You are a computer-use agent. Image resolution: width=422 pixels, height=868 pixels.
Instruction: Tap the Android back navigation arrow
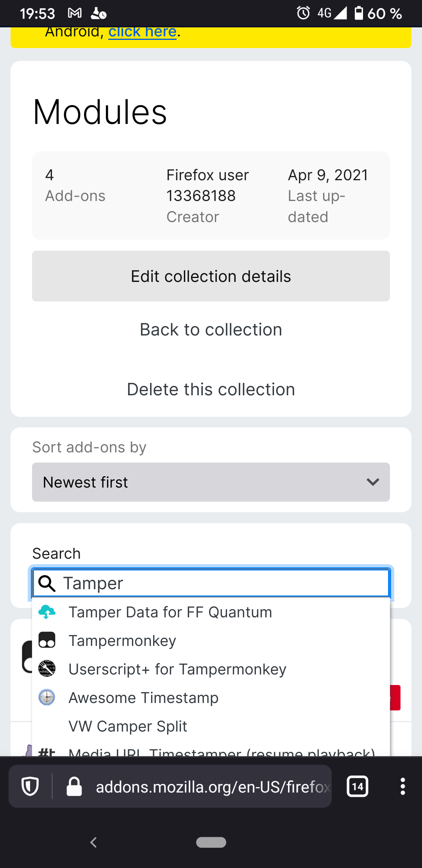point(93,842)
